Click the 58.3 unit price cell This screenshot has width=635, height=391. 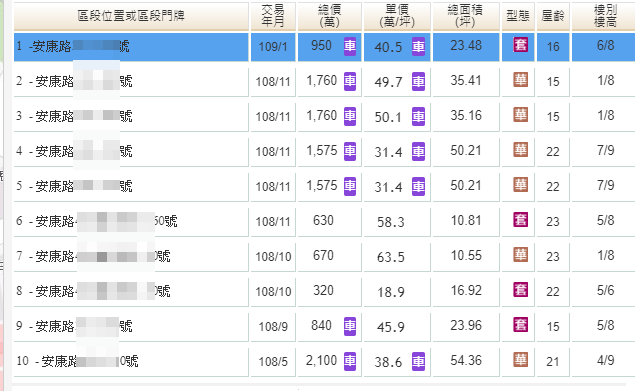tap(397, 222)
